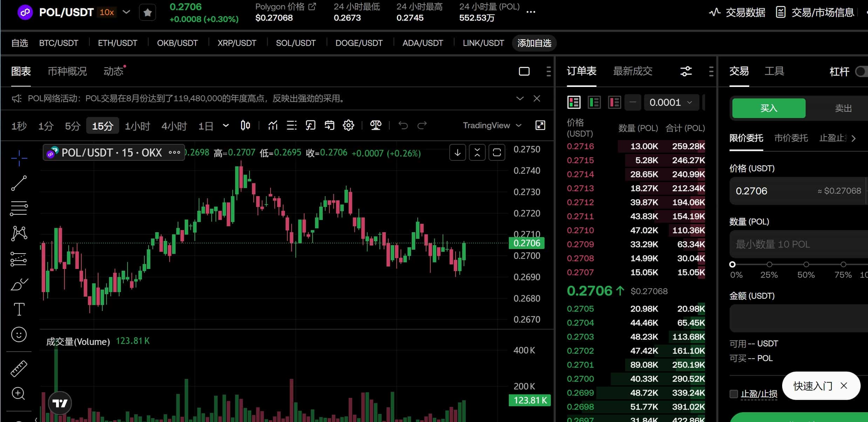
Task: Open order book filter settings icon
Action: 686,71
